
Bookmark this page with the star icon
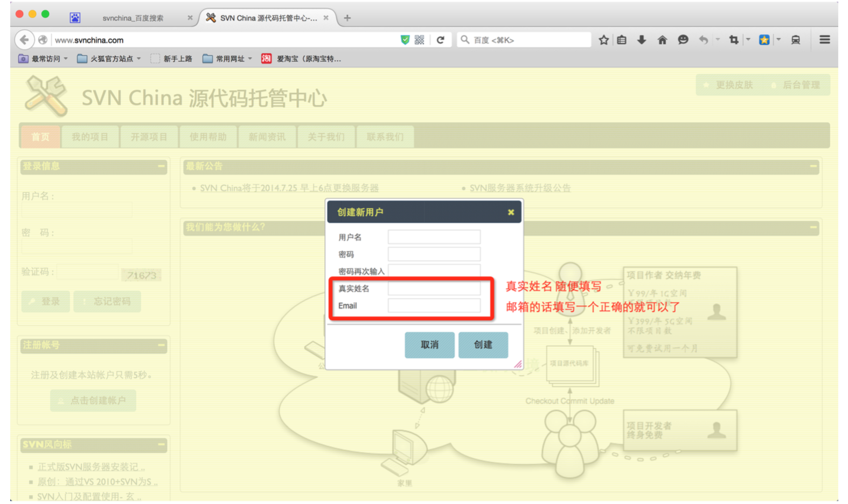click(x=603, y=40)
